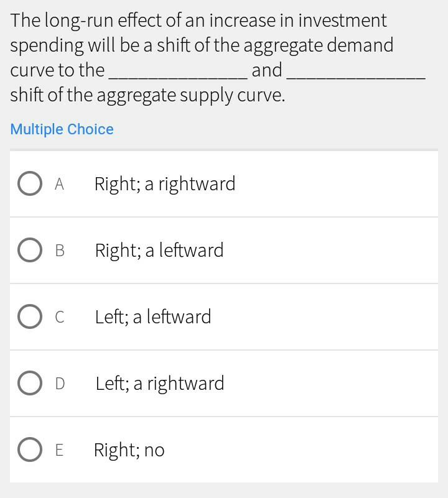Click the letter label E
The height and width of the screenshot is (498, 448).
(59, 450)
